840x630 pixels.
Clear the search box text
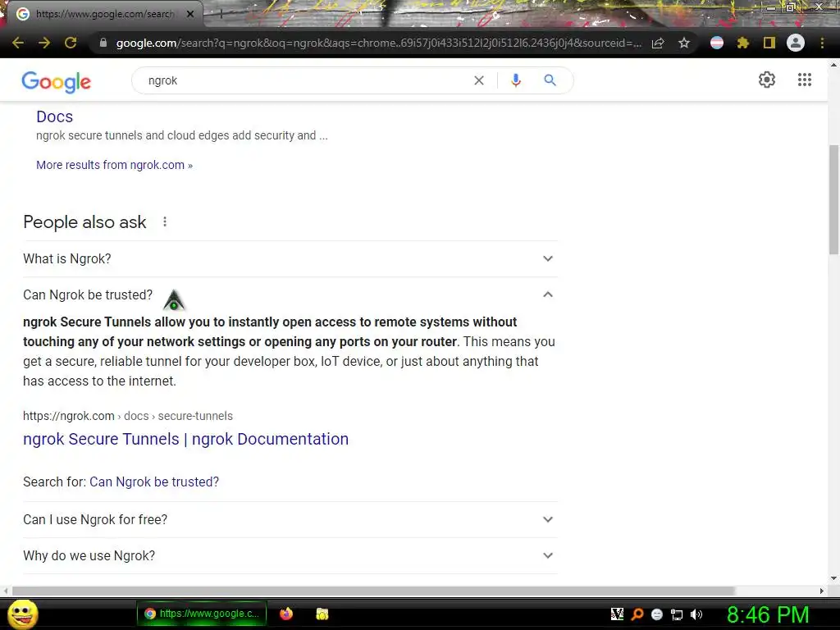click(x=479, y=80)
